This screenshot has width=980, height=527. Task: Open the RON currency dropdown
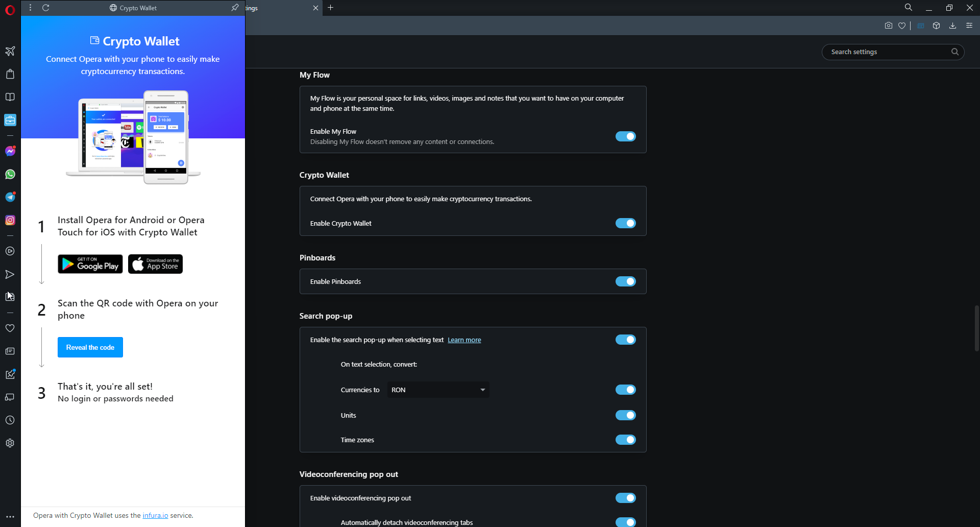coord(438,390)
